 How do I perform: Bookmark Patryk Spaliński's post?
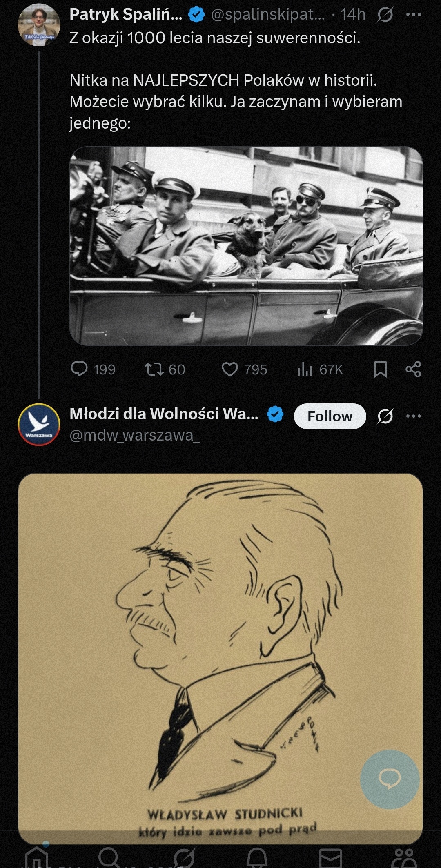(x=380, y=369)
